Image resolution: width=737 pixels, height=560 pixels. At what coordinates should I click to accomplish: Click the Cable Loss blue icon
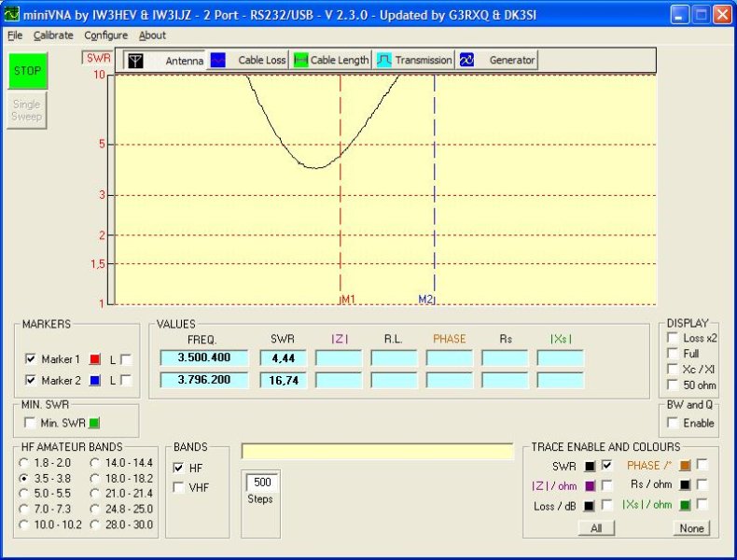point(217,60)
